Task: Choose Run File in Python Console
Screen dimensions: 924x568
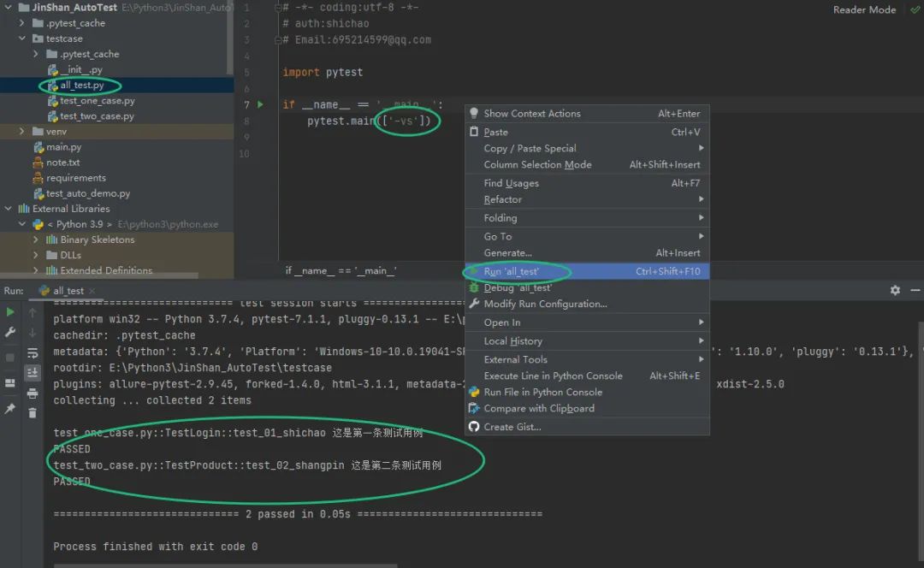Action: (x=587, y=392)
